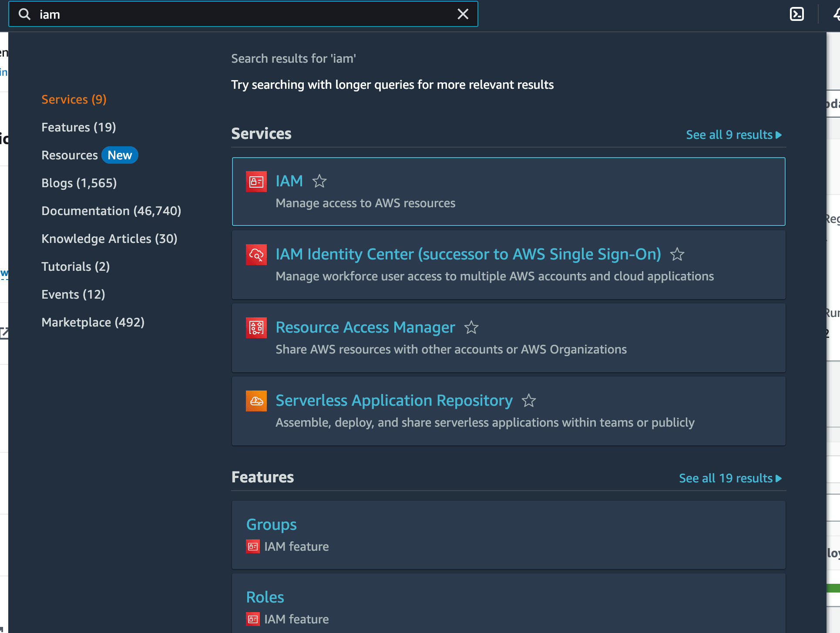Expand See all 19 results for Features
This screenshot has height=633, width=840.
click(x=730, y=478)
